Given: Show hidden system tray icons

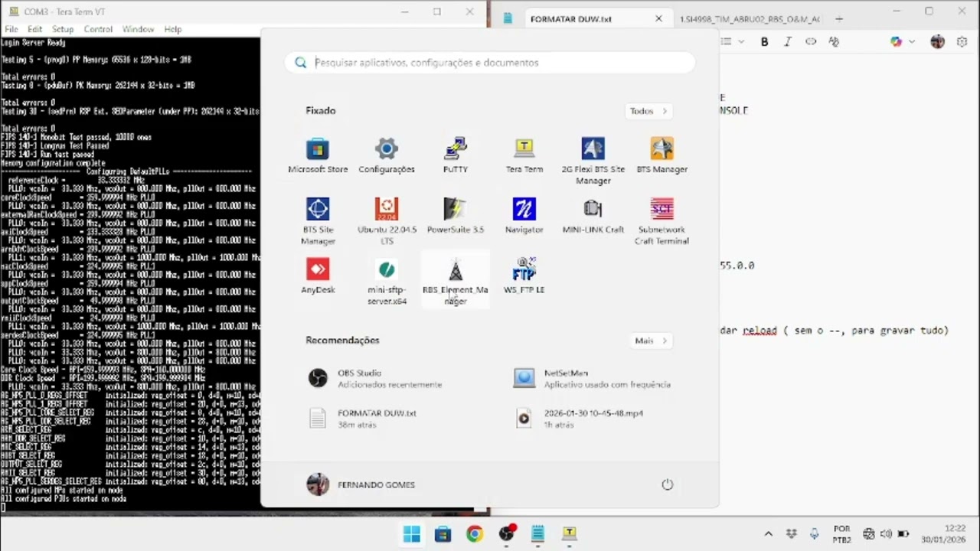Looking at the screenshot, I should (769, 534).
